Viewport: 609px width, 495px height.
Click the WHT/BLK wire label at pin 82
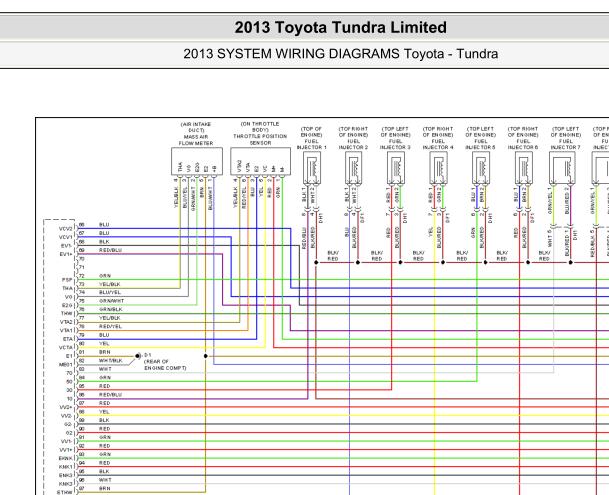point(111,361)
